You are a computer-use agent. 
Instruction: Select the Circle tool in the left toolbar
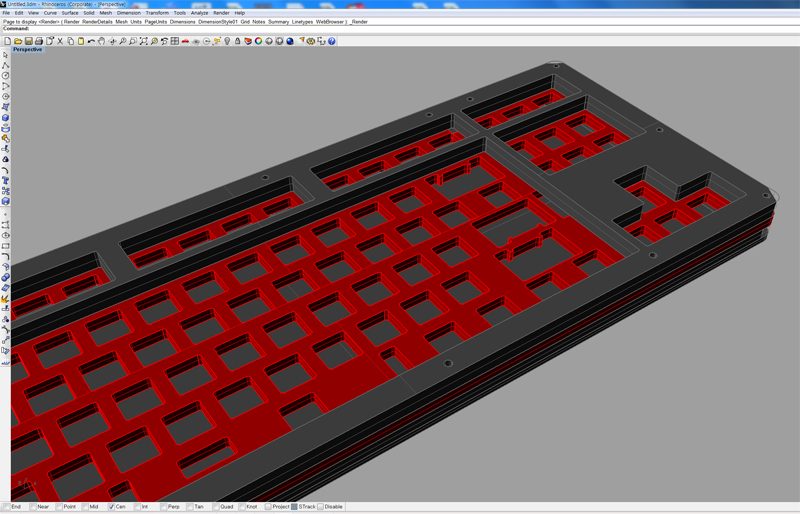(x=5, y=76)
